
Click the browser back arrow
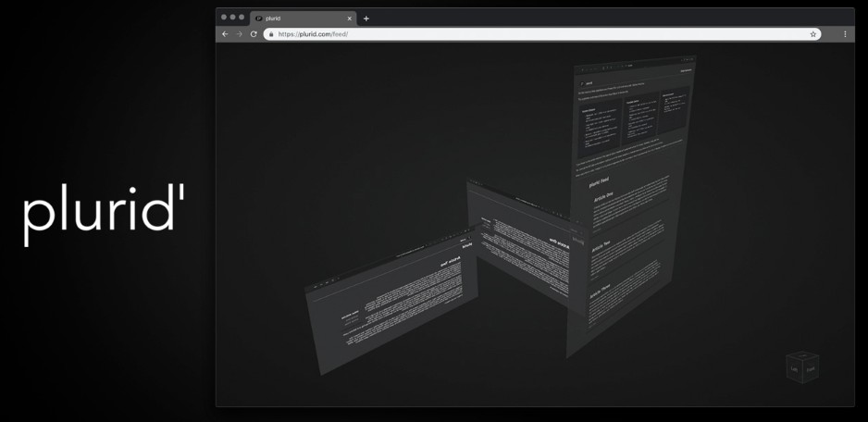pos(225,34)
